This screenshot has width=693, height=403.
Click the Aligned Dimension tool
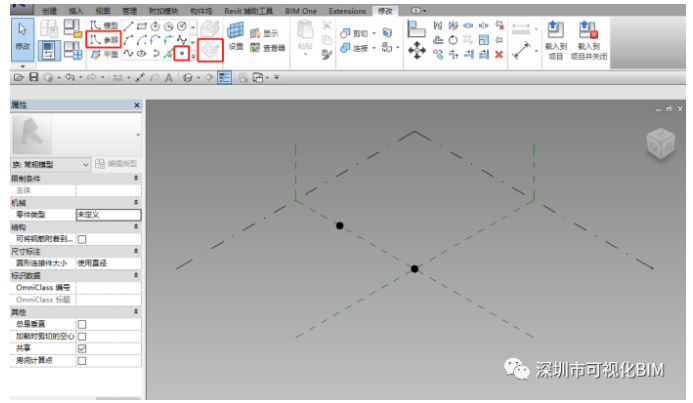522,50
